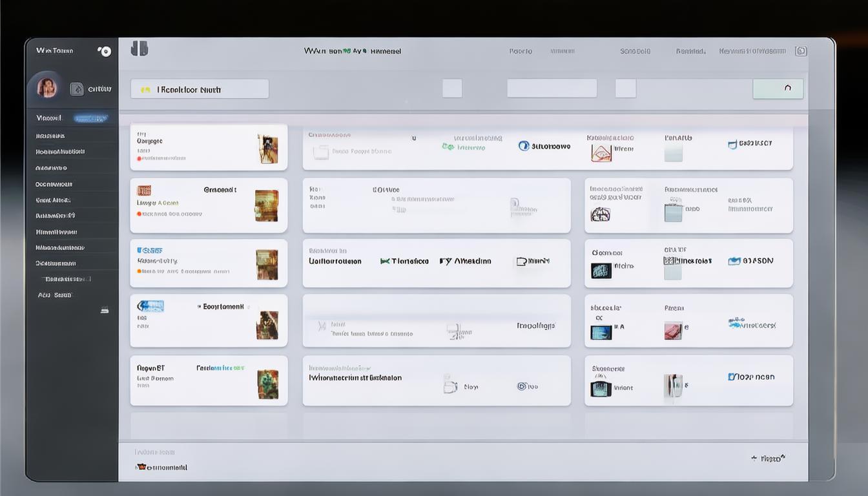Expand the green caret button in the toolbar
868x496 pixels.
point(778,89)
